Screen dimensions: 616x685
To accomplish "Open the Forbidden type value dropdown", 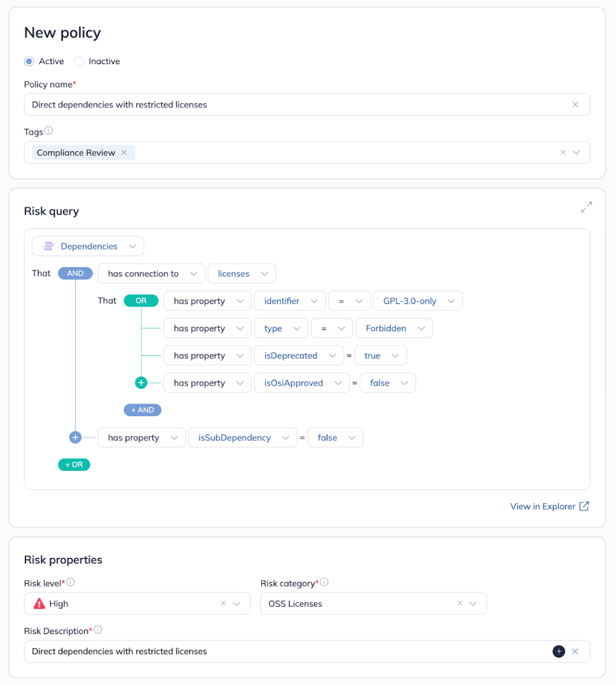I will tap(394, 328).
